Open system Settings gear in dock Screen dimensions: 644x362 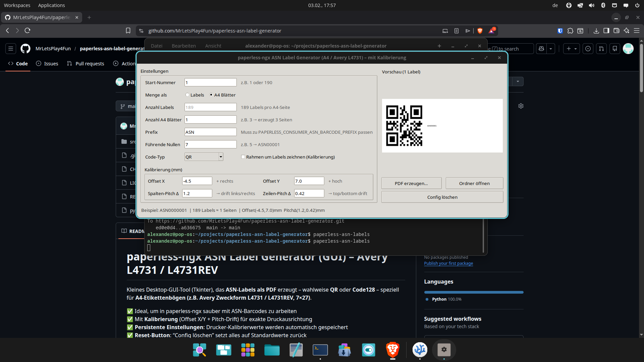coord(444,350)
